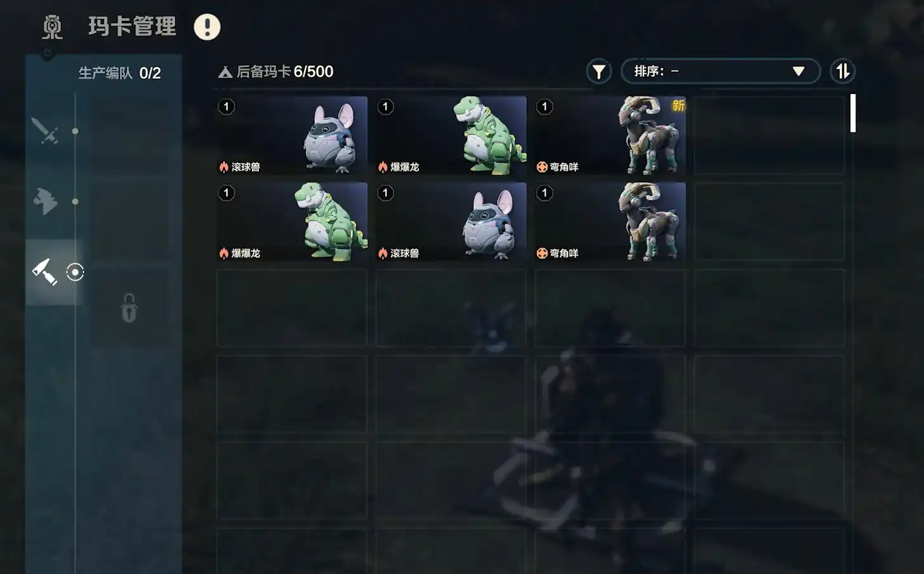Select the 弯角咩 card marked 新
Viewport: 924px width, 574px height.
(610, 135)
